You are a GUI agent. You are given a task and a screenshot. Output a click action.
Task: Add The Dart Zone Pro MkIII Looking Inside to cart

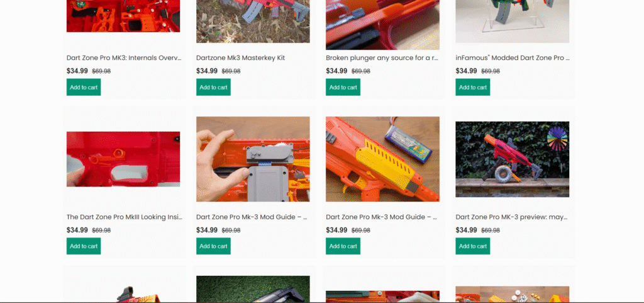pyautogui.click(x=84, y=246)
